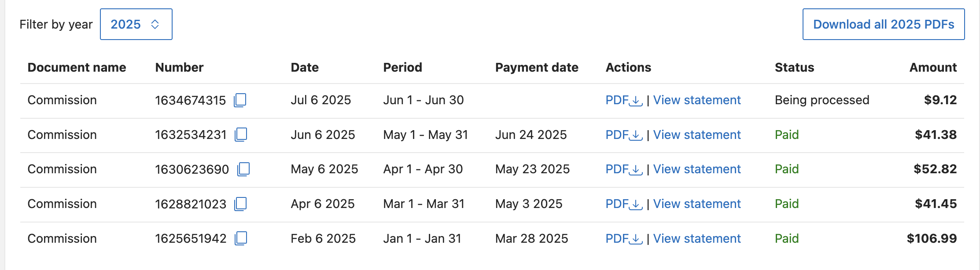Copy document number 1628821023
Screen dimensions: 980x270
(240, 204)
